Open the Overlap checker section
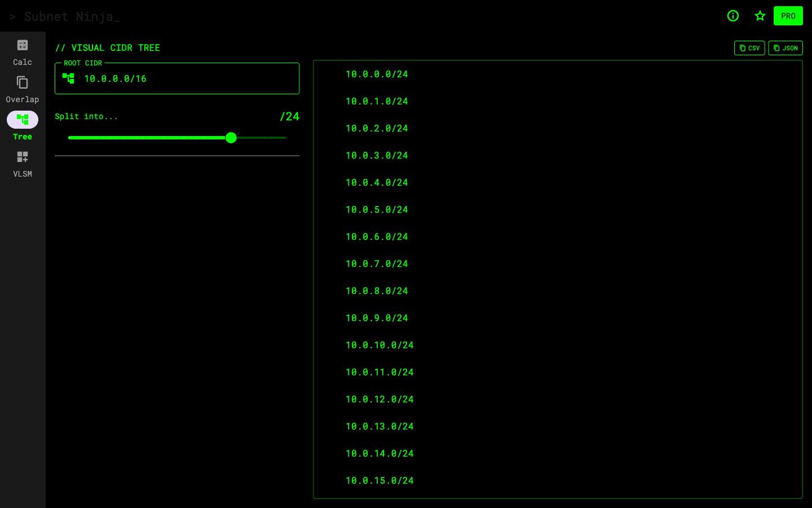 tap(23, 90)
